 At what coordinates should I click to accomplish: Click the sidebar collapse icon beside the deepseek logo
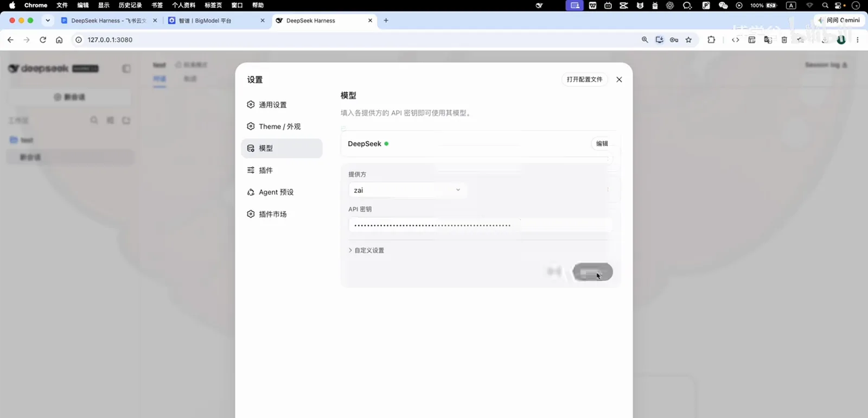pyautogui.click(x=126, y=68)
